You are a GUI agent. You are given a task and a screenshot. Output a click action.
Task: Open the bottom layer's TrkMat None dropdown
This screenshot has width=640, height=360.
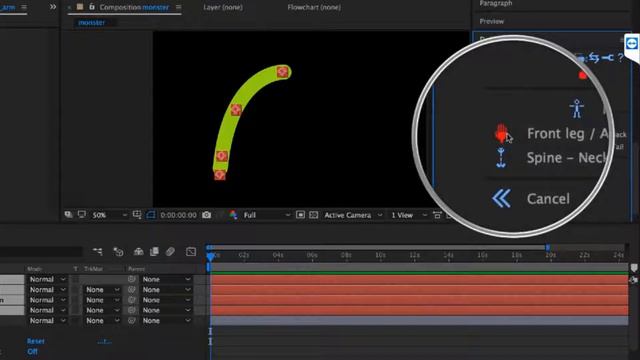click(x=102, y=321)
